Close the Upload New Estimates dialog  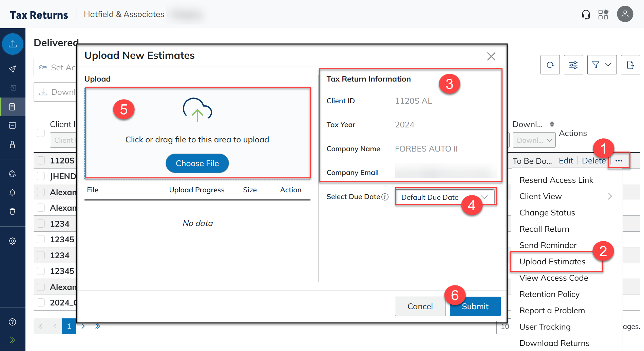pos(491,56)
